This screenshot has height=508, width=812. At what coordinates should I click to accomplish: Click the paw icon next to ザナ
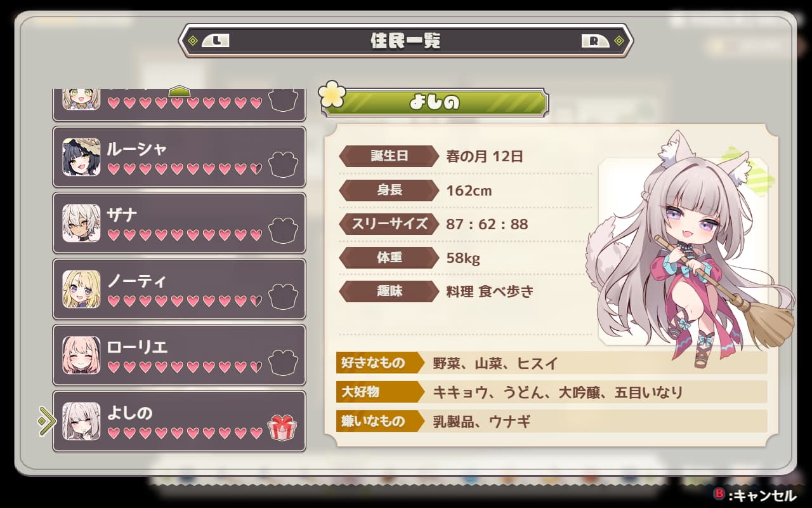click(x=283, y=231)
